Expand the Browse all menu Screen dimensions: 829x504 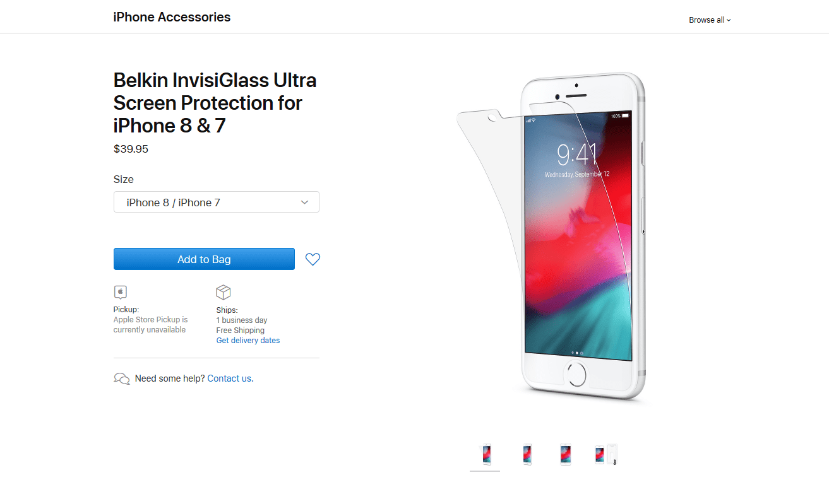[710, 20]
